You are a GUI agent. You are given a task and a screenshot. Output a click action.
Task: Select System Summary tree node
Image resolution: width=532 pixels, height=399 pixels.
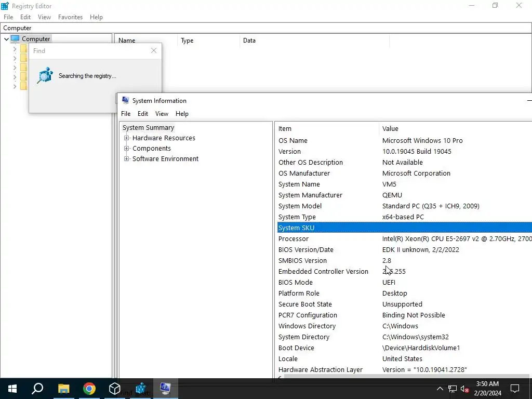148,128
